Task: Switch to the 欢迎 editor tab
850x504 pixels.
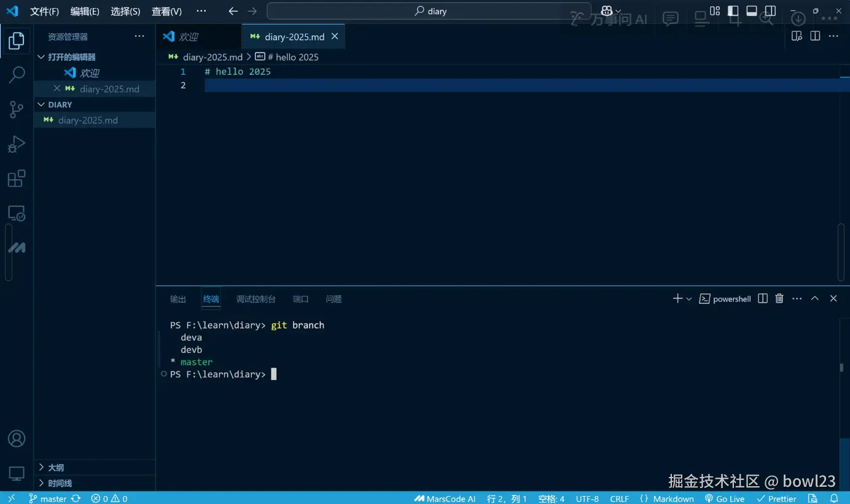Action: pyautogui.click(x=198, y=36)
